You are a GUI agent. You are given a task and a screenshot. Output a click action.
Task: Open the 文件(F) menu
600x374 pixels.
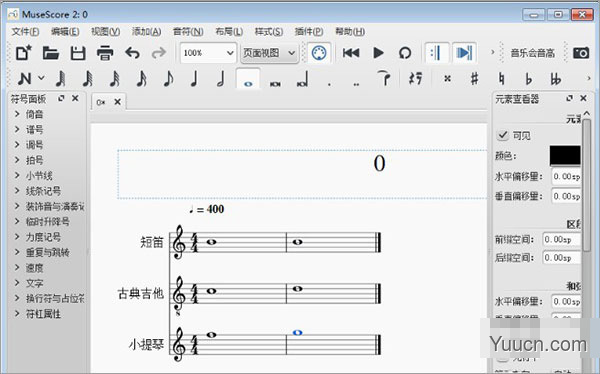tap(25, 31)
